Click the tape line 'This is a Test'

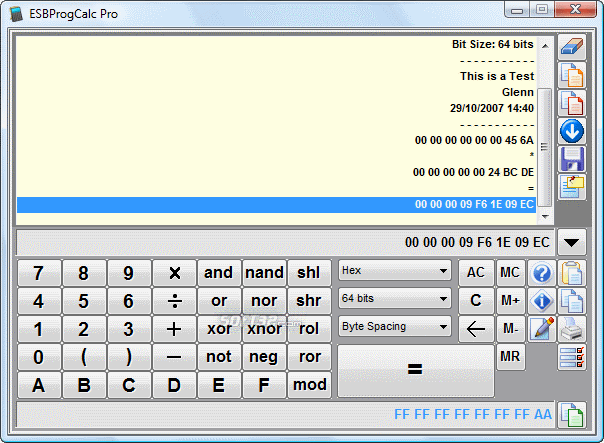(497, 76)
